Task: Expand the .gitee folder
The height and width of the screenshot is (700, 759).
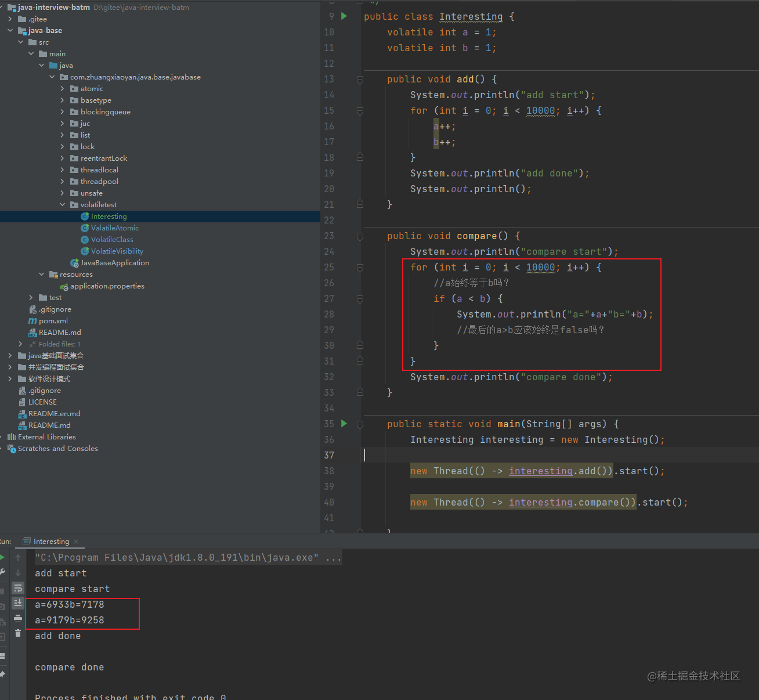Action: pyautogui.click(x=10, y=19)
